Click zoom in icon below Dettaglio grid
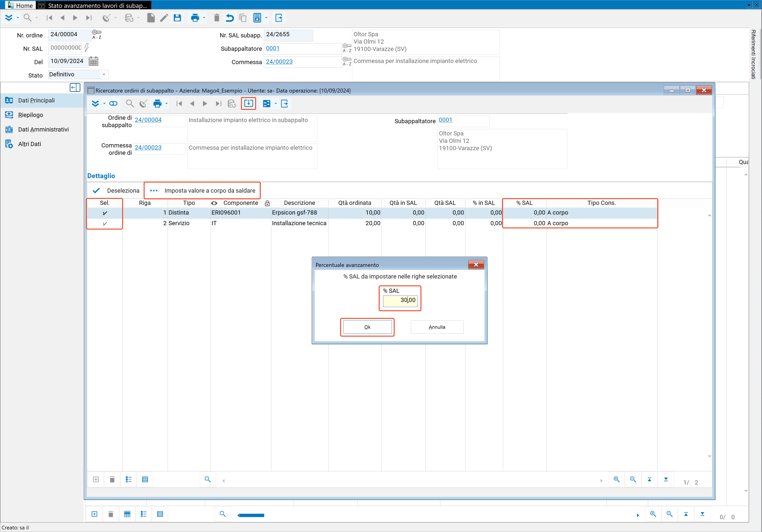The height and width of the screenshot is (532, 762). pyautogui.click(x=617, y=480)
